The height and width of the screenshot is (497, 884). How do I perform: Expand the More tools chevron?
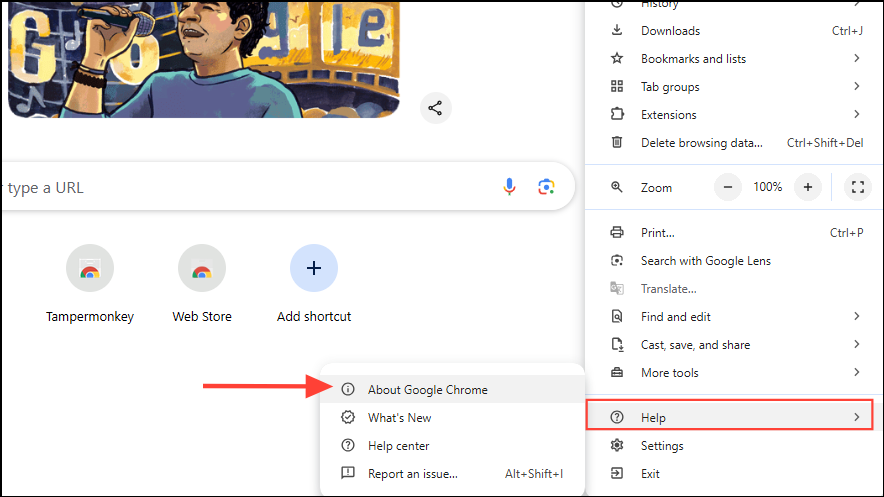tap(856, 372)
